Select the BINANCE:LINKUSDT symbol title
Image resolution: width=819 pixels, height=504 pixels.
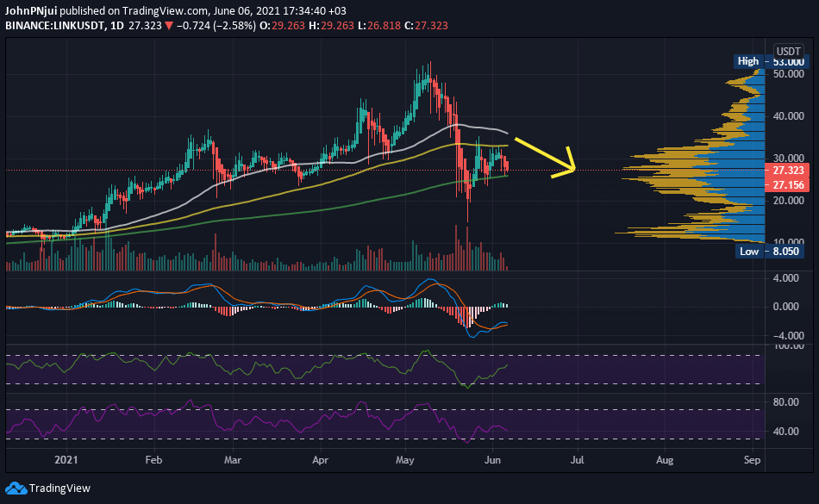(x=55, y=26)
